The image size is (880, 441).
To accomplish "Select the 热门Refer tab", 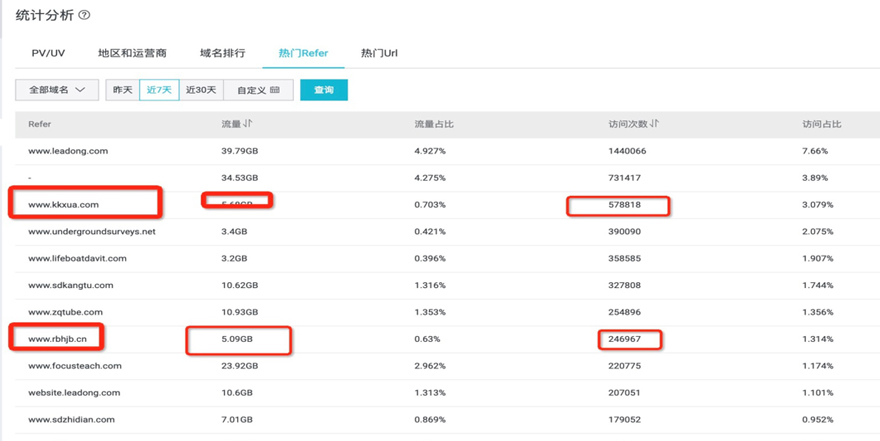I will (x=303, y=53).
